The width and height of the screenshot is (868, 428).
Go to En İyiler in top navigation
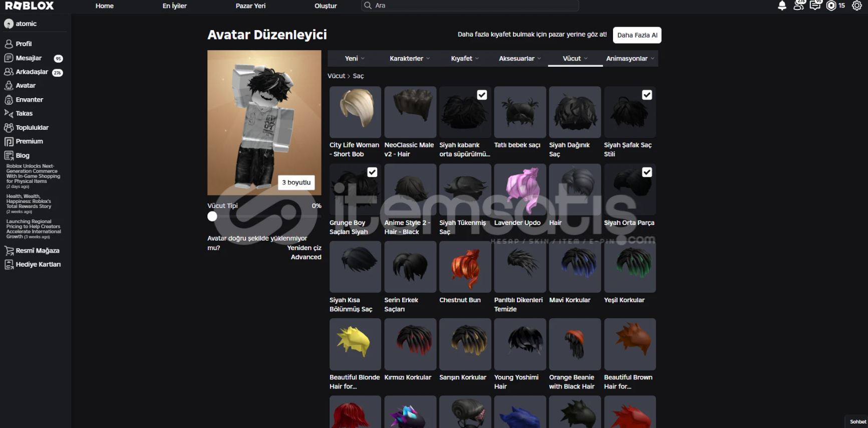click(174, 6)
